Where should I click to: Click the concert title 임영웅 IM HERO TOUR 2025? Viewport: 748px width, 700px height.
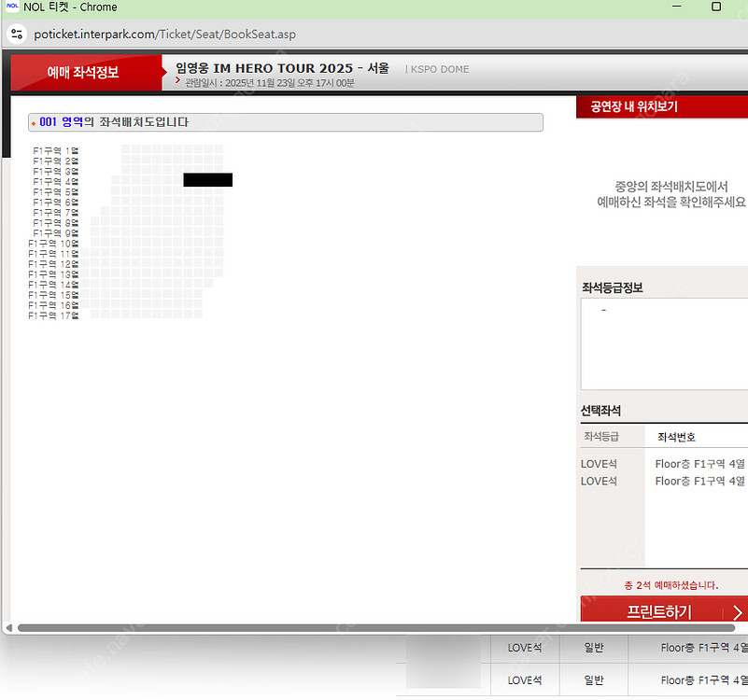pos(282,68)
